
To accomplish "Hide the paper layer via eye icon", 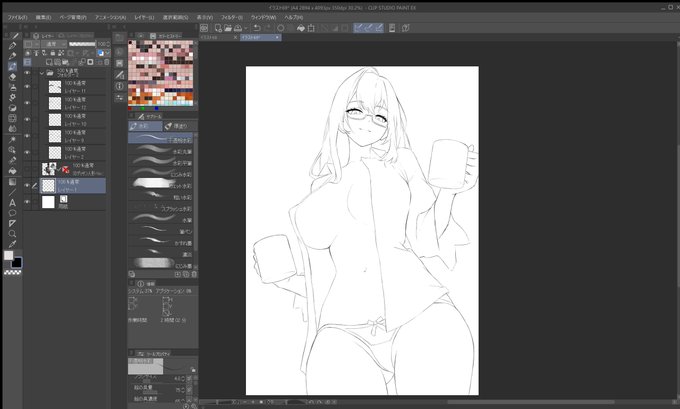I will tap(27, 202).
